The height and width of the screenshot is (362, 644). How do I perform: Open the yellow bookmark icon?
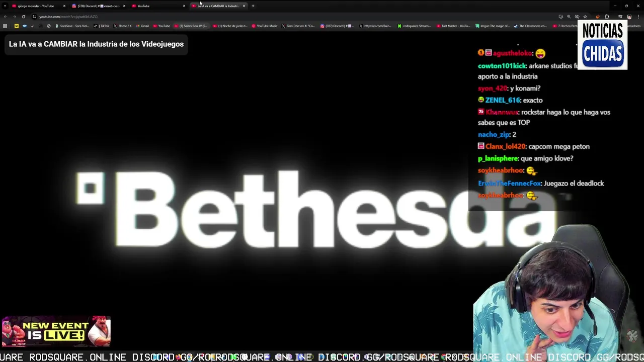[x=16, y=26]
